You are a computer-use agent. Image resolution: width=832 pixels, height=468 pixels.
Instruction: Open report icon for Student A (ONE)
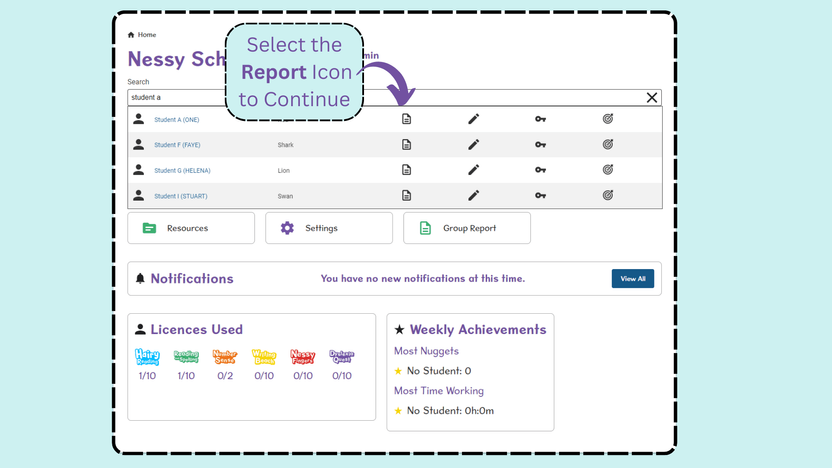[x=406, y=119]
